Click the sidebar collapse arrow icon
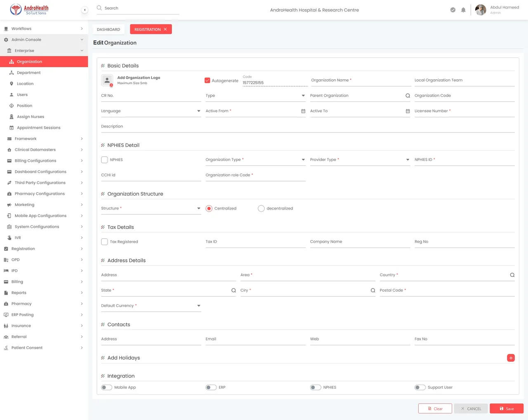This screenshot has width=528, height=420. click(85, 10)
